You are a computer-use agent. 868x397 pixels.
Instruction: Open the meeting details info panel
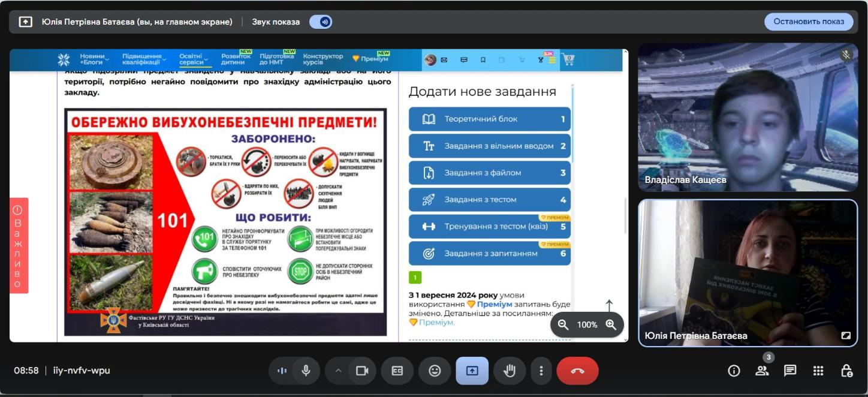coord(734,371)
